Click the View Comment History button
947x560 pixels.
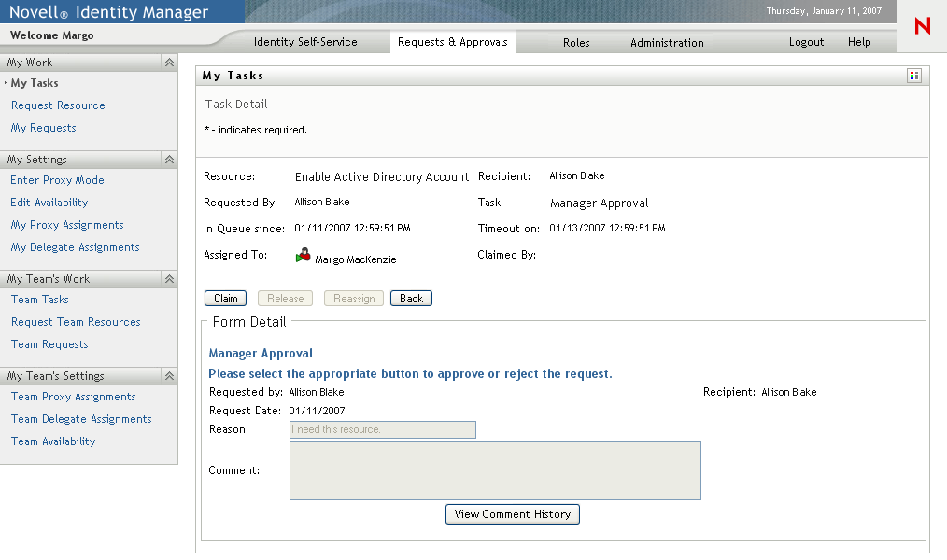(x=513, y=514)
